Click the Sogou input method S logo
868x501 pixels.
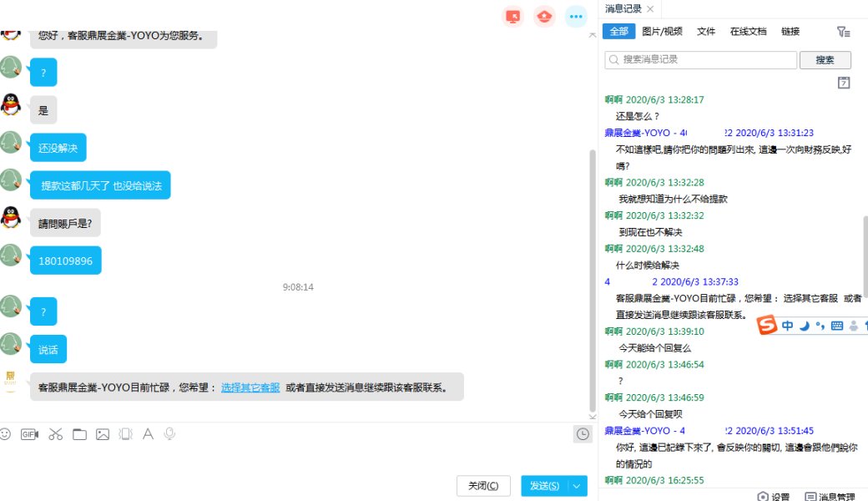pos(767,325)
